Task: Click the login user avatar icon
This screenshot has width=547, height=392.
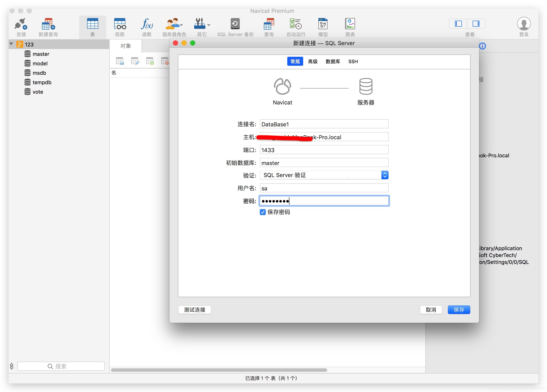Action: [x=524, y=24]
